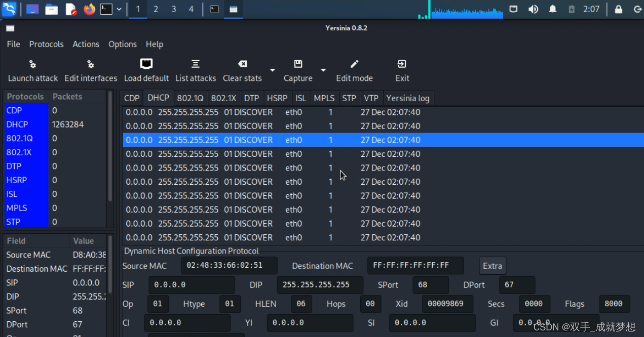Click the volume speaker icon
Viewport: 644px width, 337px height.
point(533,9)
